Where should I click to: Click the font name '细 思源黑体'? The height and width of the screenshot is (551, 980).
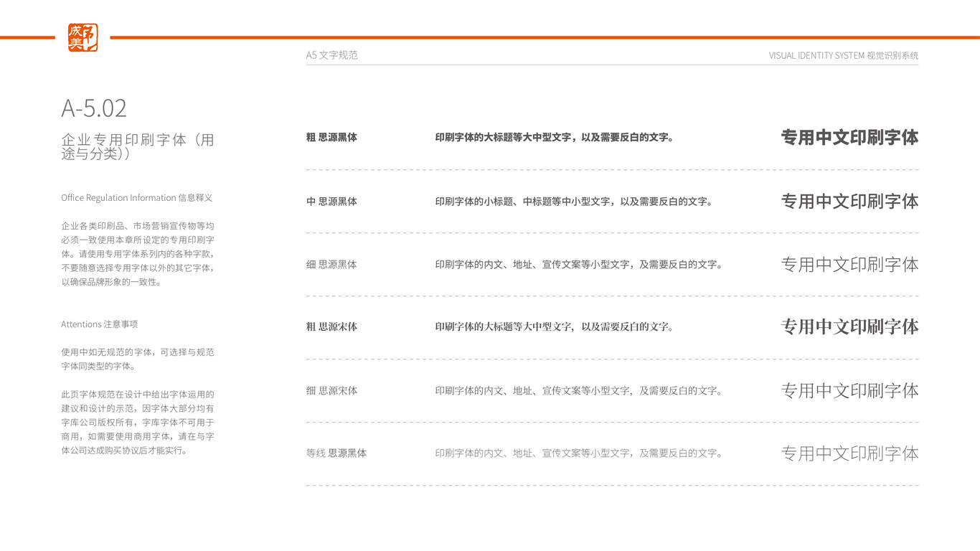coord(331,265)
